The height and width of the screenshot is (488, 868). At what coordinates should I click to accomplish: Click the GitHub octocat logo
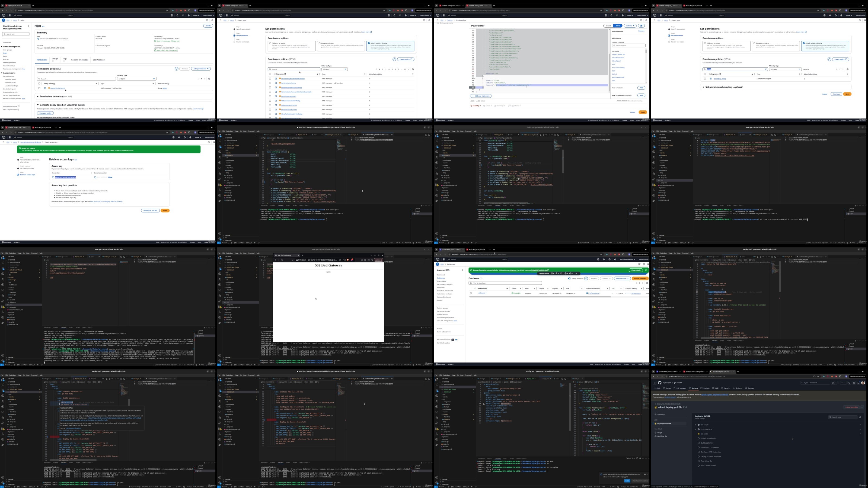click(660, 383)
